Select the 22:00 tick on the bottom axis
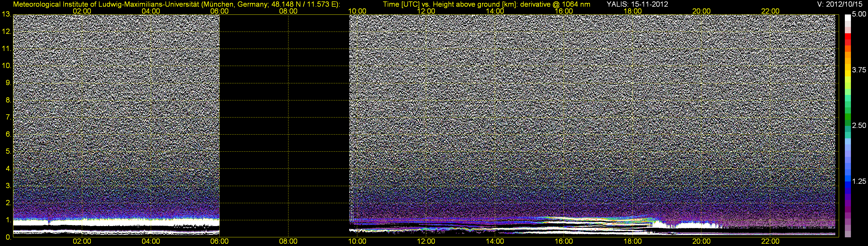The image size is (868, 246). click(x=770, y=241)
